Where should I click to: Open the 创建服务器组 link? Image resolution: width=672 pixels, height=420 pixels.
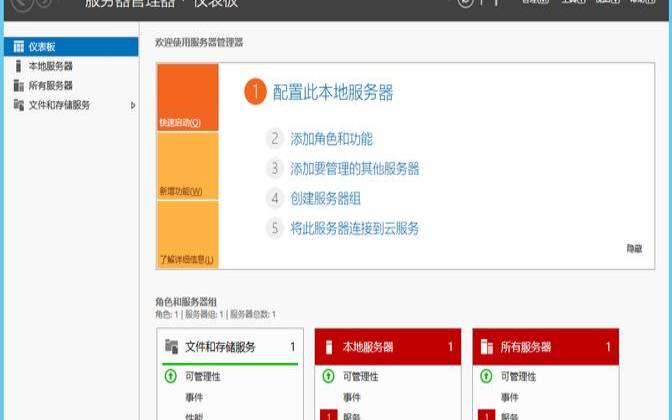(325, 198)
